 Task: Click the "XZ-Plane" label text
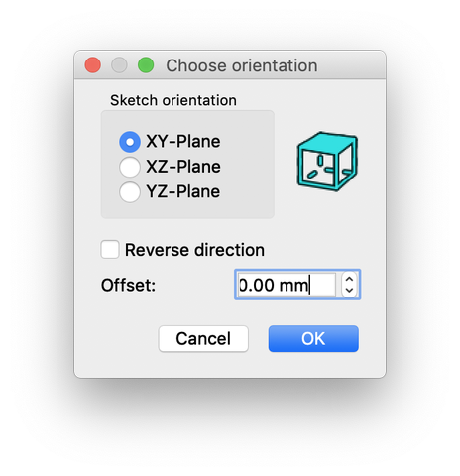tap(183, 167)
